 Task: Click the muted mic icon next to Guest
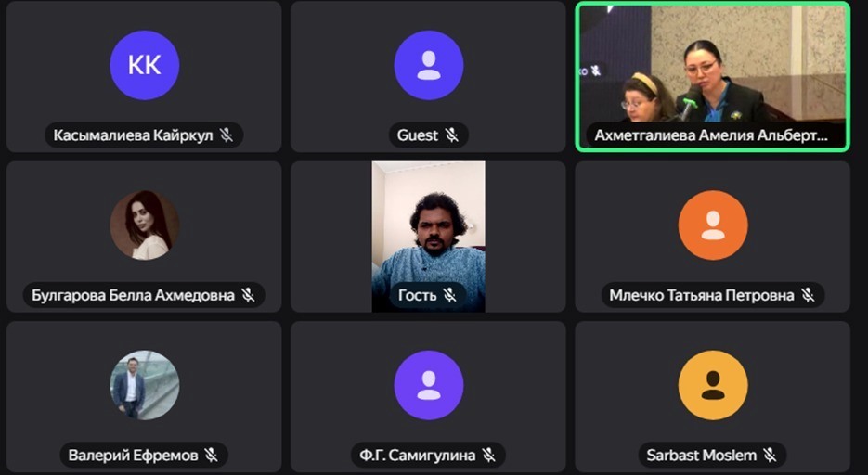[452, 135]
